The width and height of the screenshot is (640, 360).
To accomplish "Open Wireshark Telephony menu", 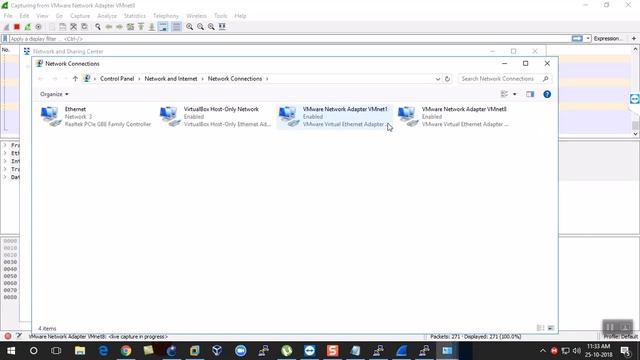I will click(x=166, y=16).
